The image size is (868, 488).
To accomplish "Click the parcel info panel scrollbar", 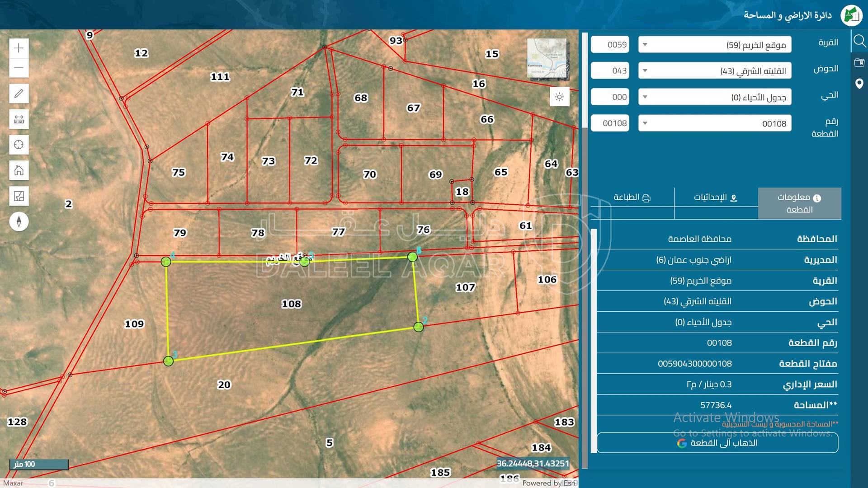I will pos(594,341).
